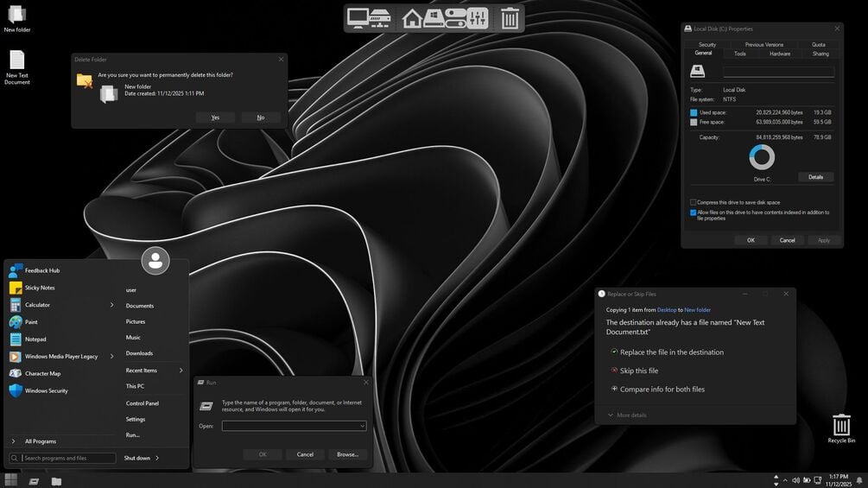This screenshot has width=868, height=488.
Task: Open the volume icon in system tray
Action: [x=795, y=480]
